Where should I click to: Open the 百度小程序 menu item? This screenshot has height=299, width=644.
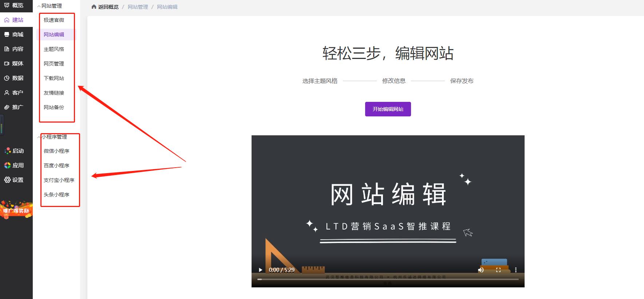[56, 166]
